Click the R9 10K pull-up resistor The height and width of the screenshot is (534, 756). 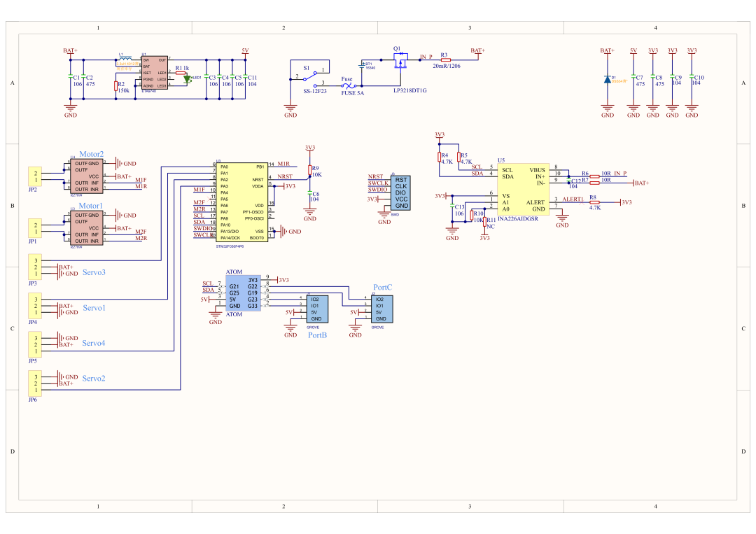pyautogui.click(x=310, y=170)
